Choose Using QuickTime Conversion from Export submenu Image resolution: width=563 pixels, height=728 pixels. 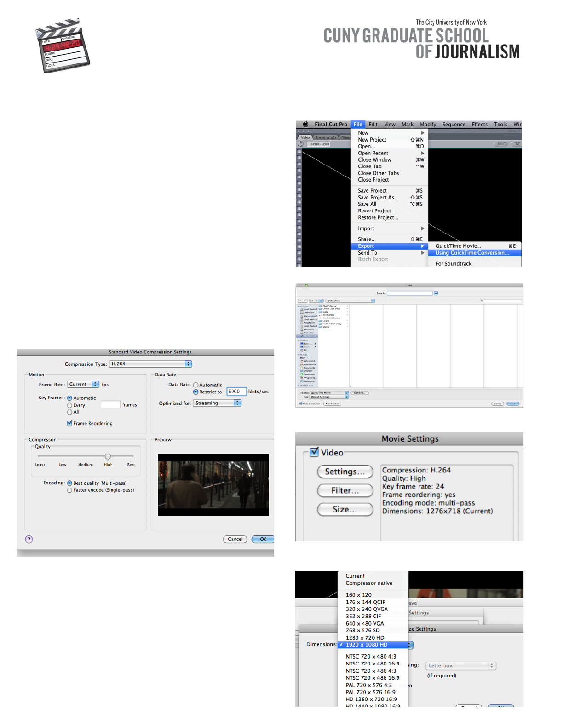tap(474, 253)
